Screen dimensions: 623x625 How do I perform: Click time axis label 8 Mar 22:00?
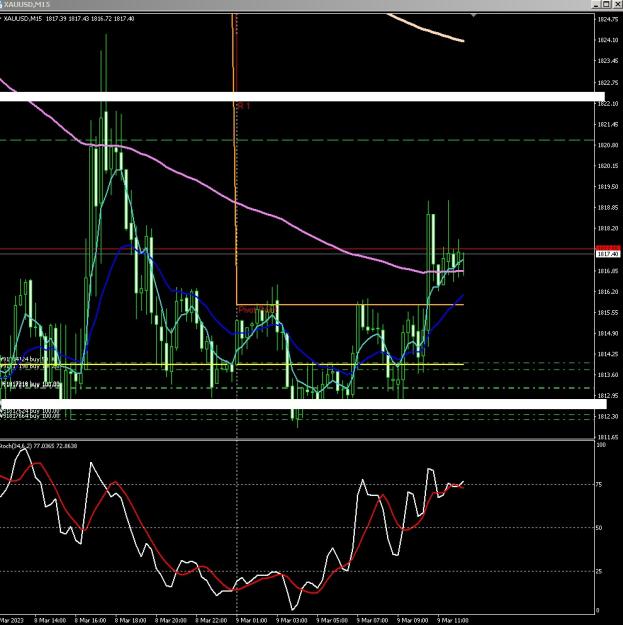[x=211, y=621]
